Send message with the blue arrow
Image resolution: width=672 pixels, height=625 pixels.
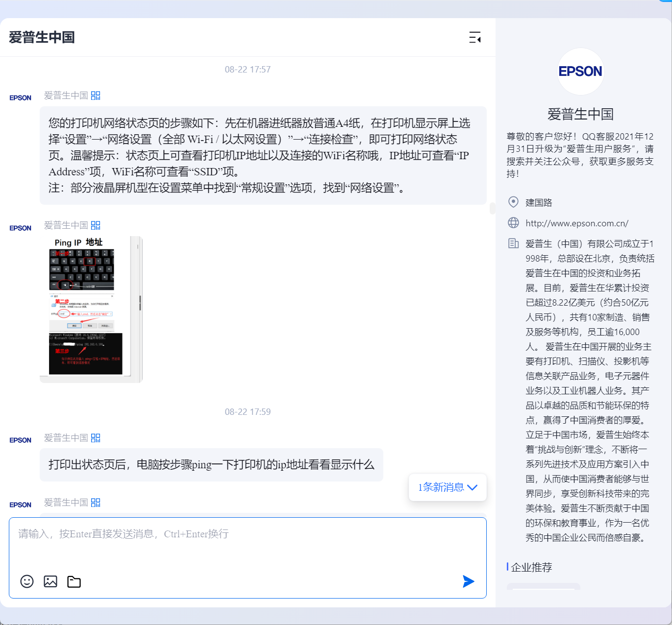click(469, 581)
